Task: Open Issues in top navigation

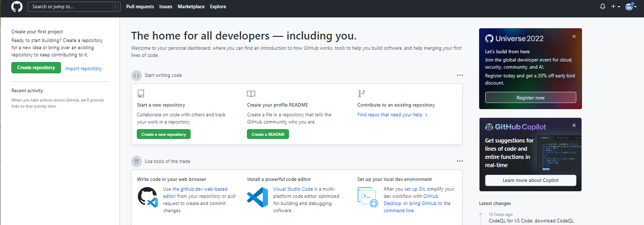Action: pyautogui.click(x=166, y=7)
